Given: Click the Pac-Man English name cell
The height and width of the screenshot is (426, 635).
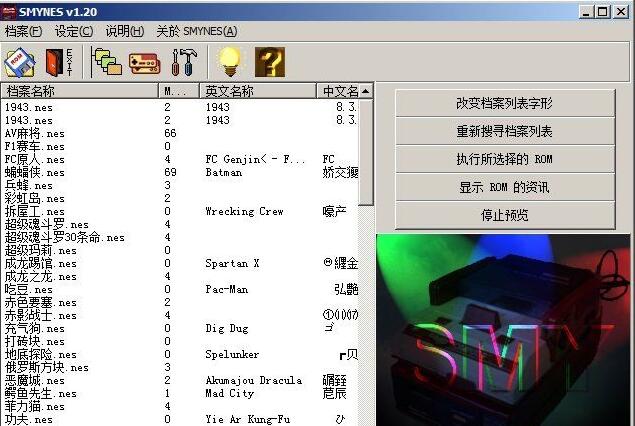Looking at the screenshot, I should 226,289.
